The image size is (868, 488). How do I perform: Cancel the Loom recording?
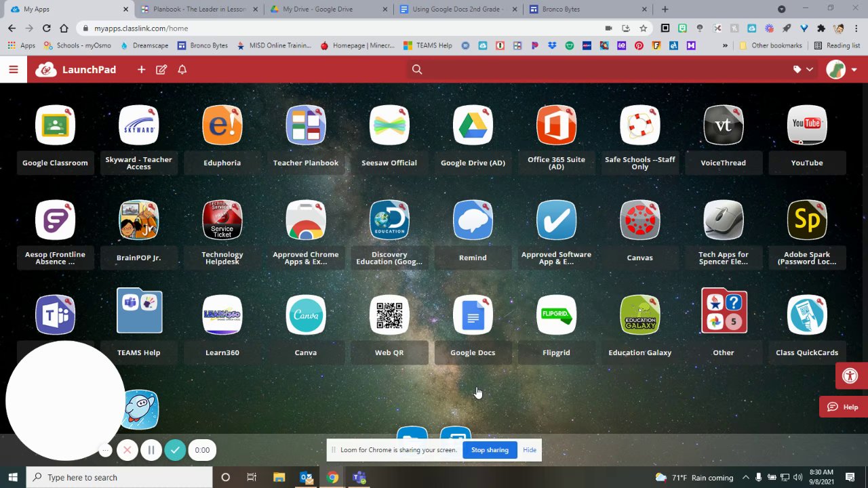(x=127, y=450)
